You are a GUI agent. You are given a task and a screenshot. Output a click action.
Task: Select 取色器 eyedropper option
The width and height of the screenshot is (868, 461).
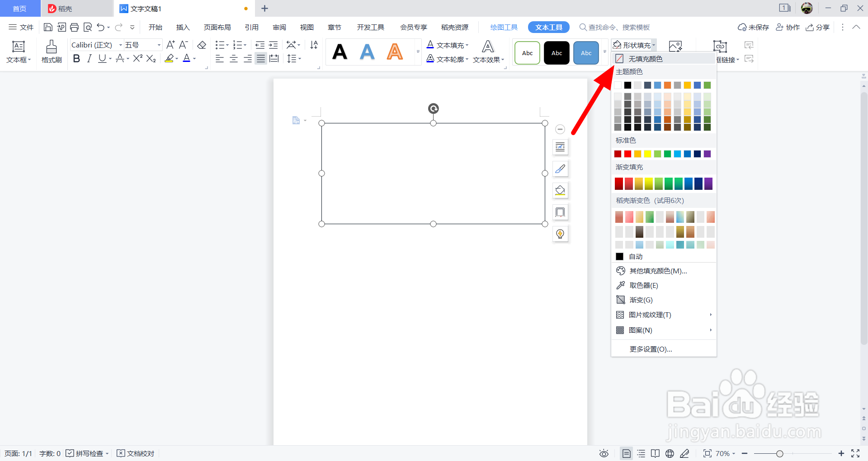tap(664, 285)
